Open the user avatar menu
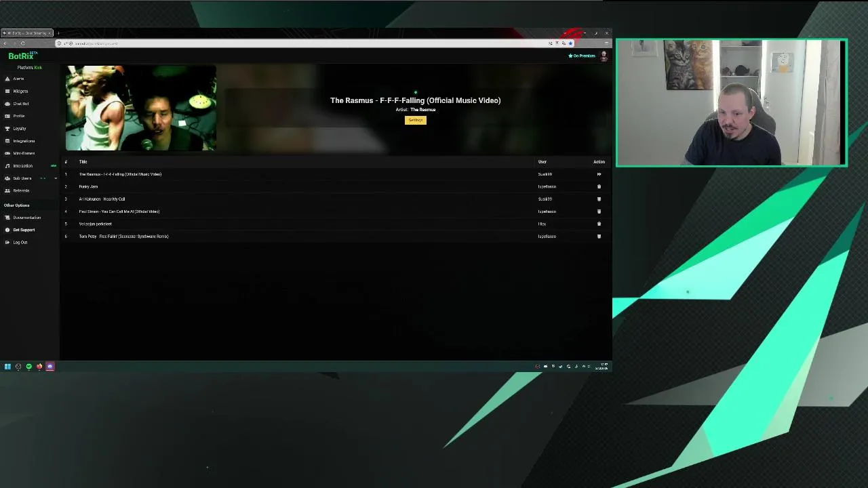The height and width of the screenshot is (488, 868). pyautogui.click(x=604, y=56)
